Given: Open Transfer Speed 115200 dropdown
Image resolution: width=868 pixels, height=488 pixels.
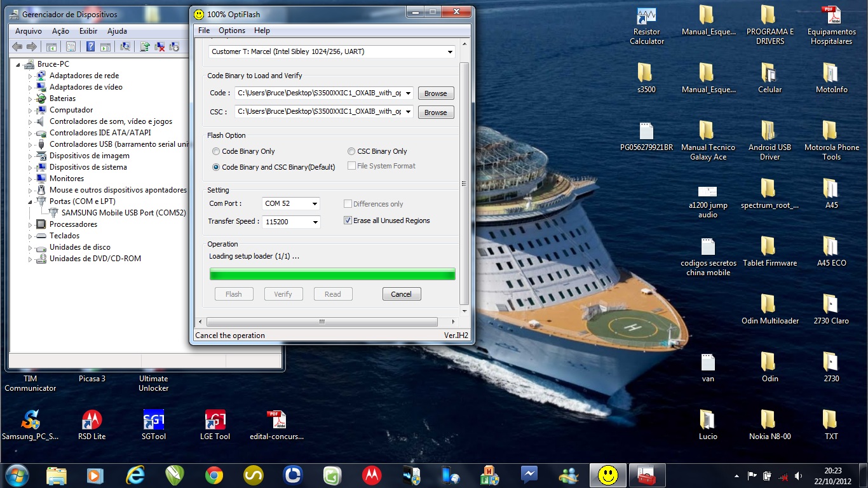Looking at the screenshot, I should pos(291,222).
